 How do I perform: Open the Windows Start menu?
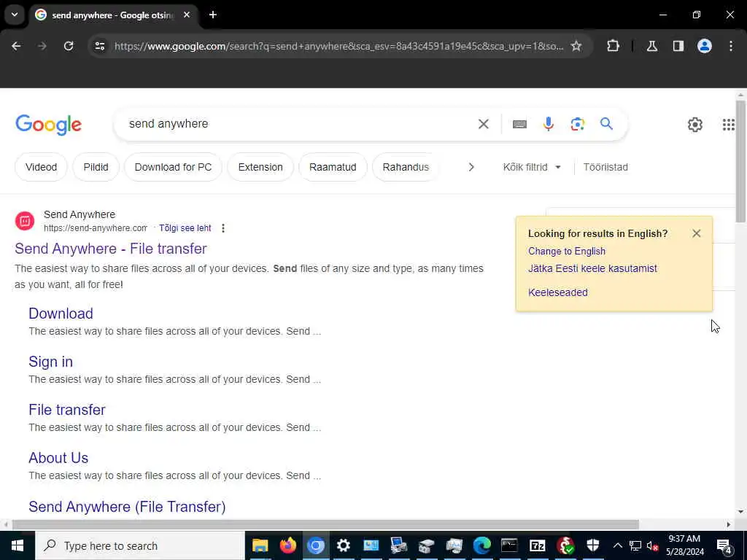pos(18,545)
